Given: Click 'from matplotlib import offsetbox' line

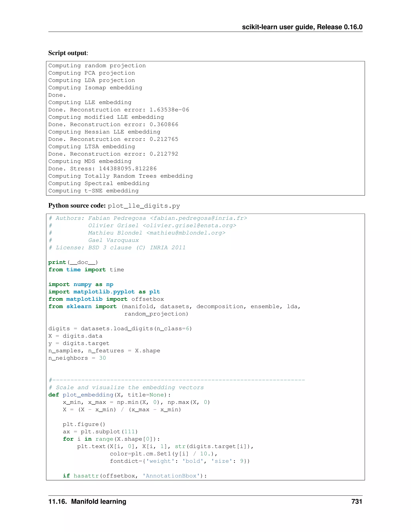Looking at the screenshot, I should (x=106, y=299).
